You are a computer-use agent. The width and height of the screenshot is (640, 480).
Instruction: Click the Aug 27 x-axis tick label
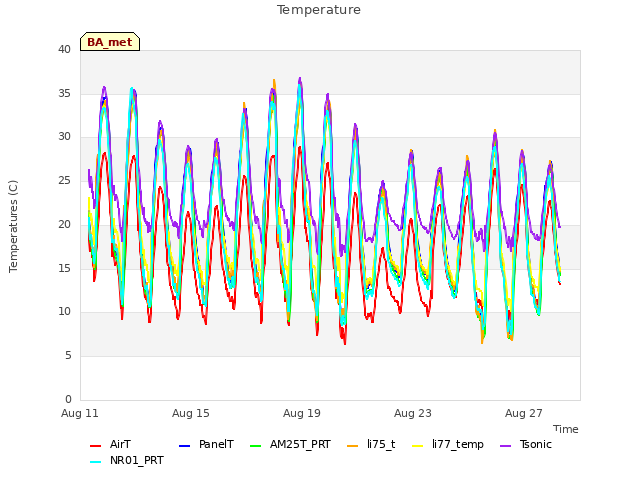(x=524, y=413)
